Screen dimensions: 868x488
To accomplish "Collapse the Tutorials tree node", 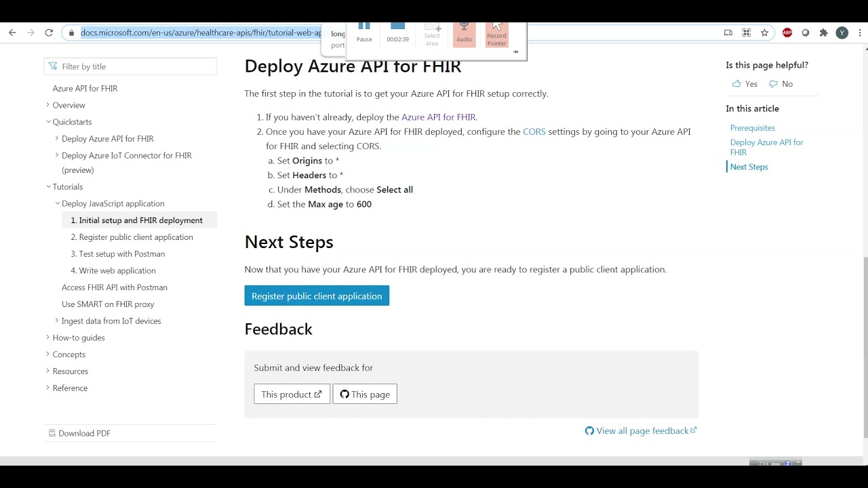I will click(48, 186).
